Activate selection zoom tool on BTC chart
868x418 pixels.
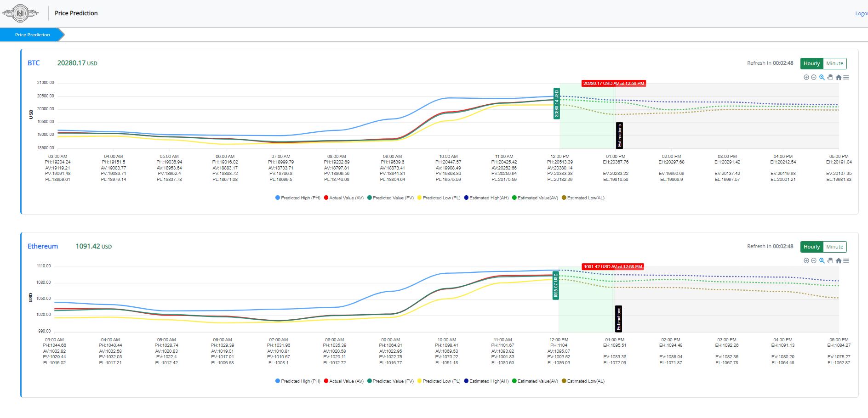(x=822, y=77)
